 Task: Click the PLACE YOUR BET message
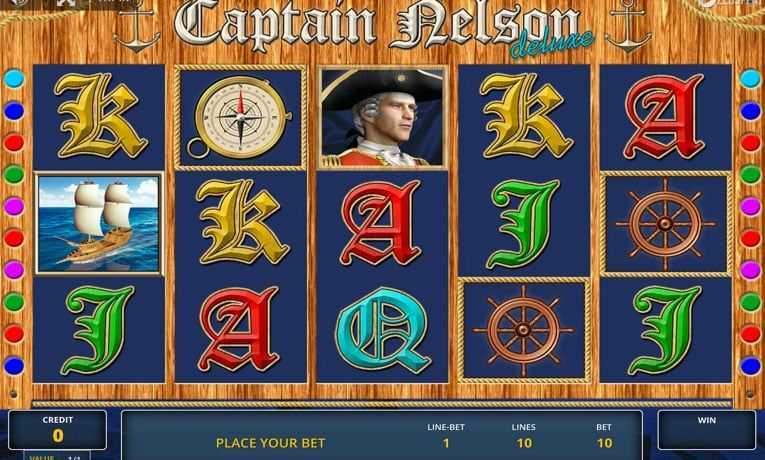click(x=270, y=443)
